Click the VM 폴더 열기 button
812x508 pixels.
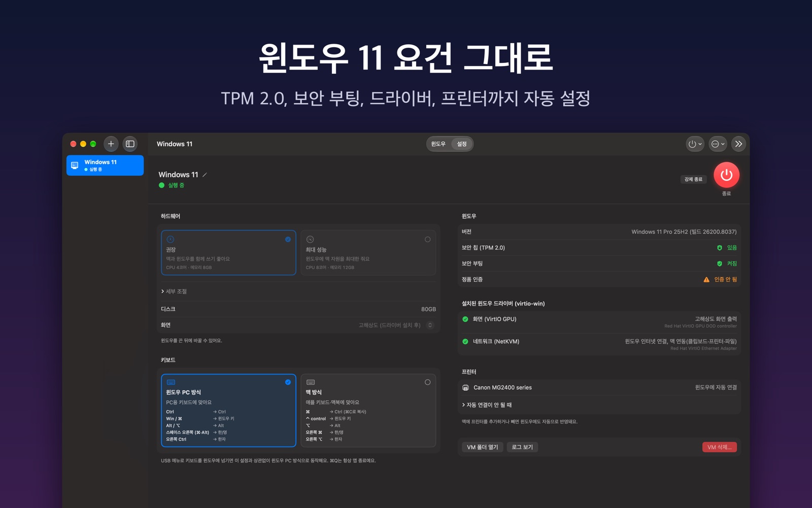(x=482, y=447)
